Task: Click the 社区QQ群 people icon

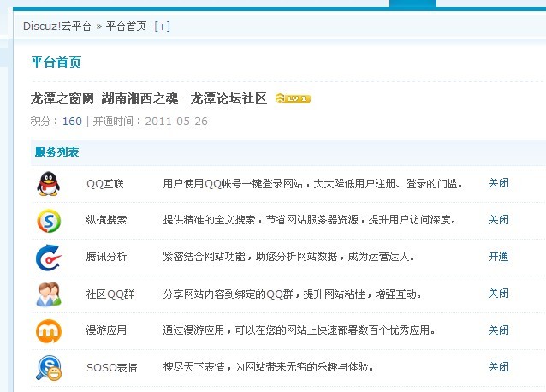Action: click(49, 294)
